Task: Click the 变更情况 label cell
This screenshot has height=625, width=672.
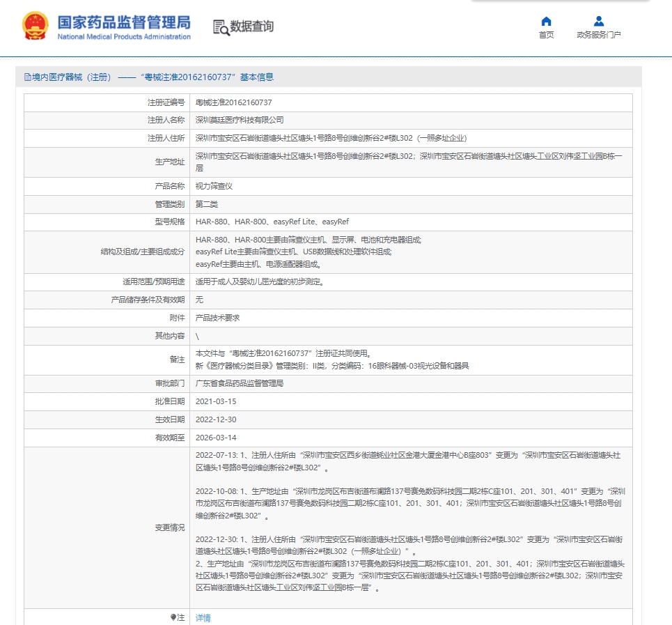Action: click(107, 527)
